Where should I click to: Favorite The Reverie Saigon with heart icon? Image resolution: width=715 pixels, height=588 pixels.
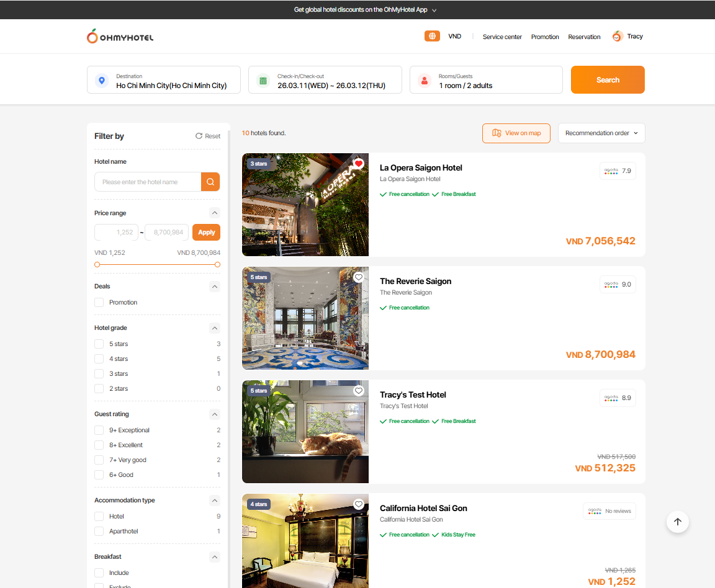point(359,277)
